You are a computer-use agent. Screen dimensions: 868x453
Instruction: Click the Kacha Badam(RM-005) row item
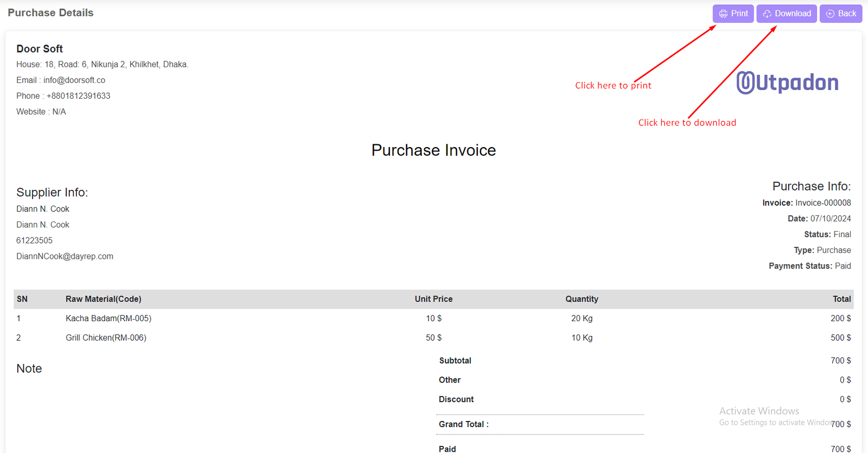(x=108, y=318)
